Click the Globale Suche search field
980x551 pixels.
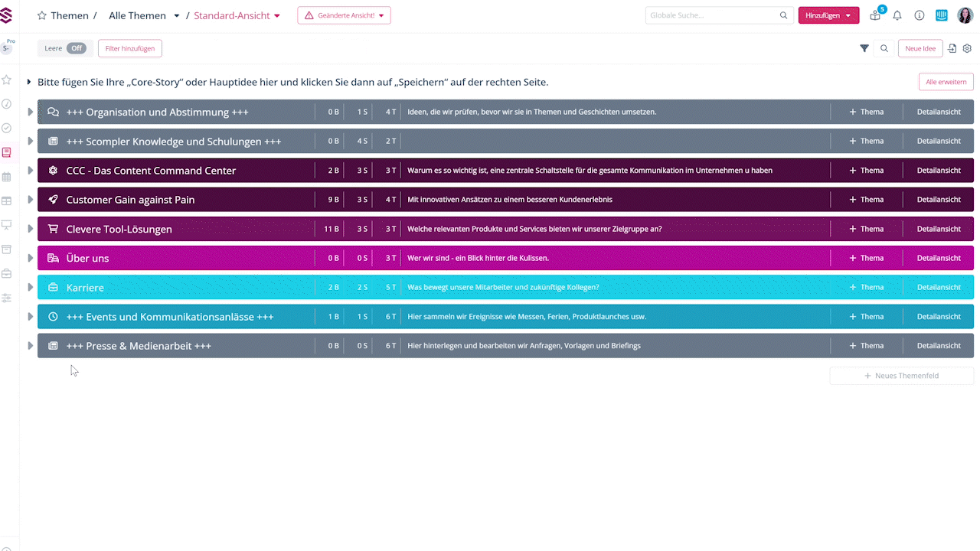[x=712, y=15]
